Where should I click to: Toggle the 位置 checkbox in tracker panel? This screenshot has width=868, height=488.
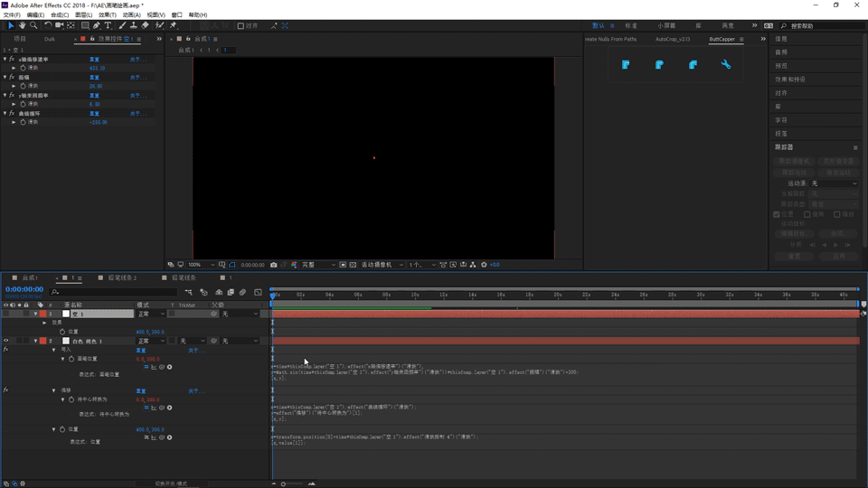pyautogui.click(x=777, y=215)
